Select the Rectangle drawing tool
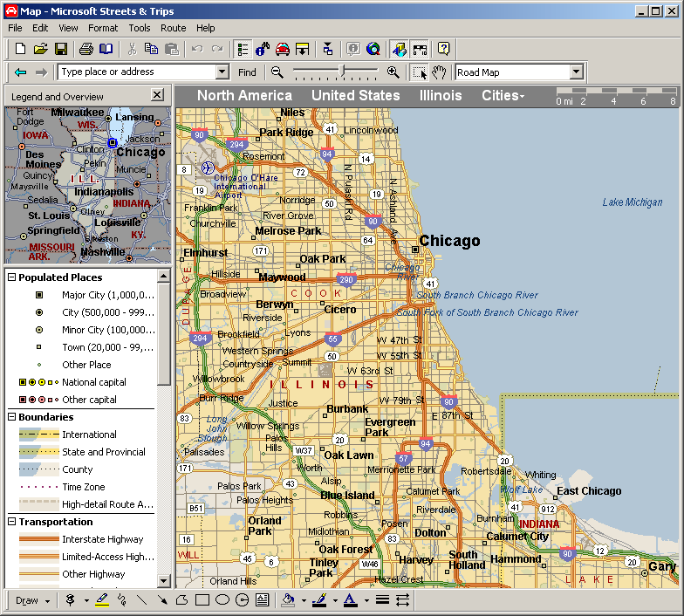 coord(202,600)
